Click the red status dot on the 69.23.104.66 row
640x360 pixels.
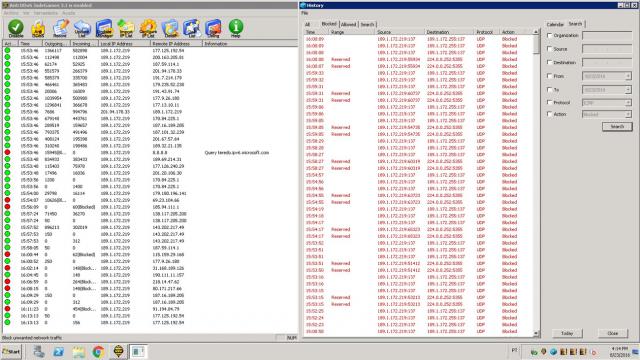7,200
